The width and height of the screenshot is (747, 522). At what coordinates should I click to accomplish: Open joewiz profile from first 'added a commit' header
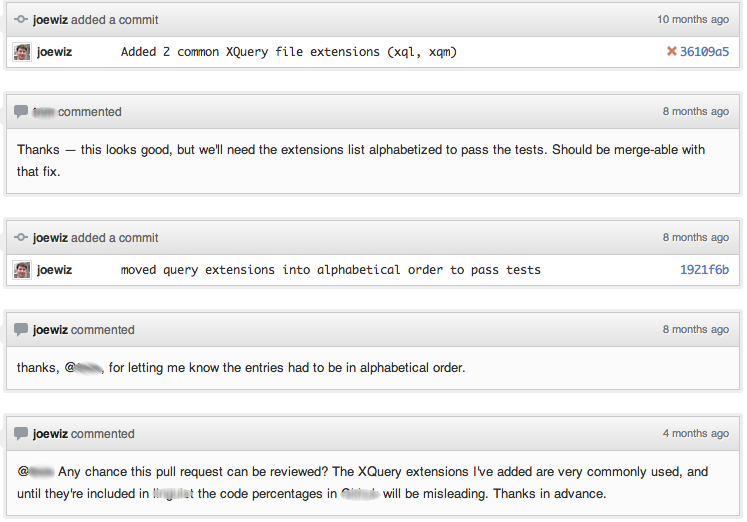50,20
